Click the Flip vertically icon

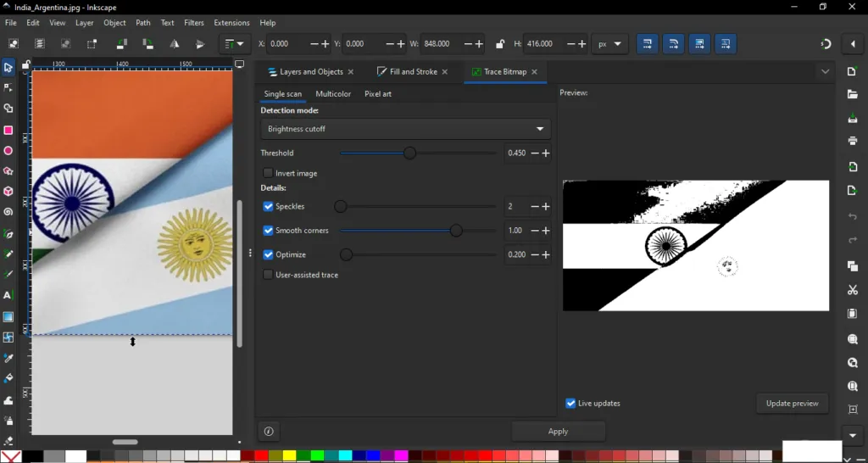coord(200,44)
